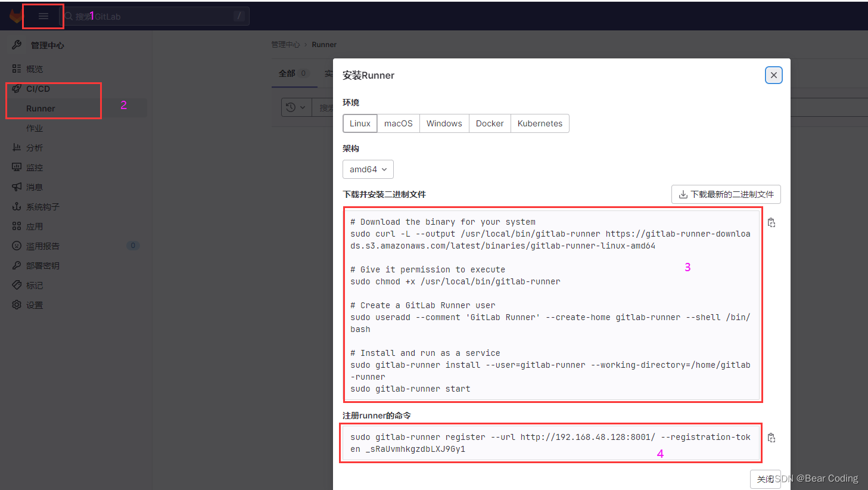Image resolution: width=868 pixels, height=490 pixels.
Task: Click the 下载最新的二进制文件 download button
Action: [726, 194]
